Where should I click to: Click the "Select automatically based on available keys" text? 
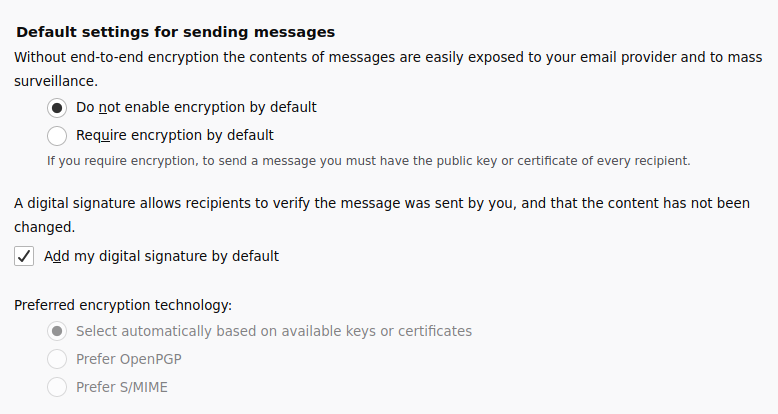273,331
